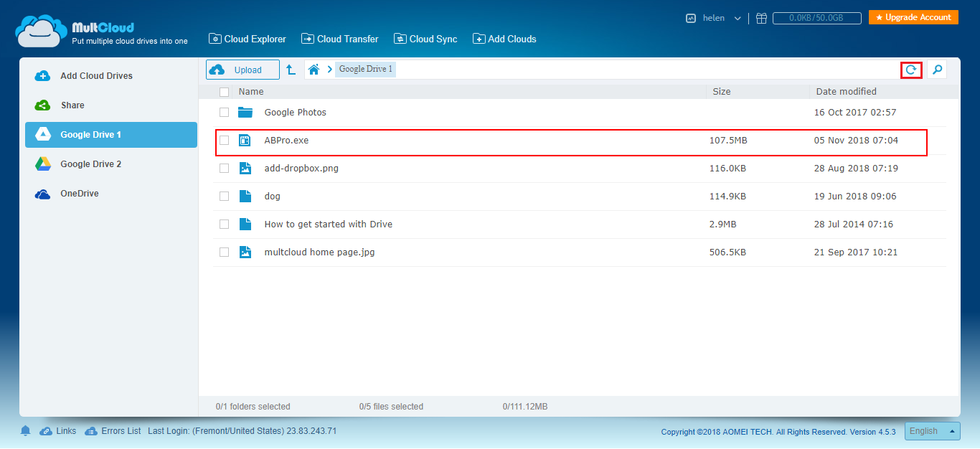Click the How to get started file icon

245,225
